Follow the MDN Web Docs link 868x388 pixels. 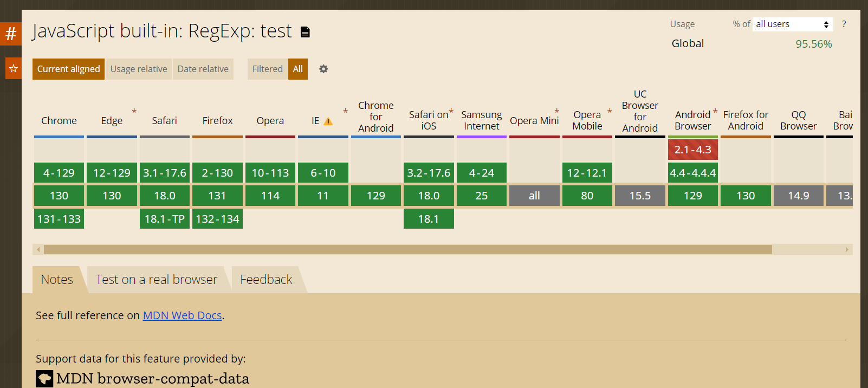click(183, 315)
